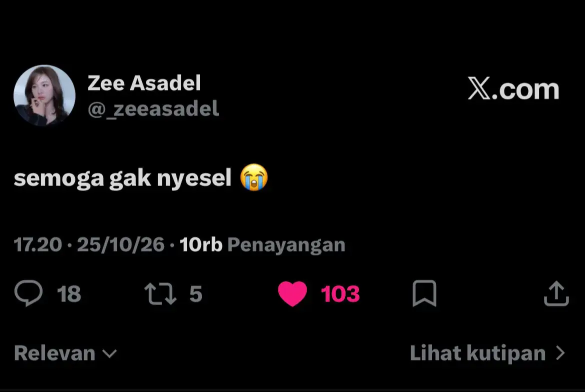Click the reply count 18

69,294
